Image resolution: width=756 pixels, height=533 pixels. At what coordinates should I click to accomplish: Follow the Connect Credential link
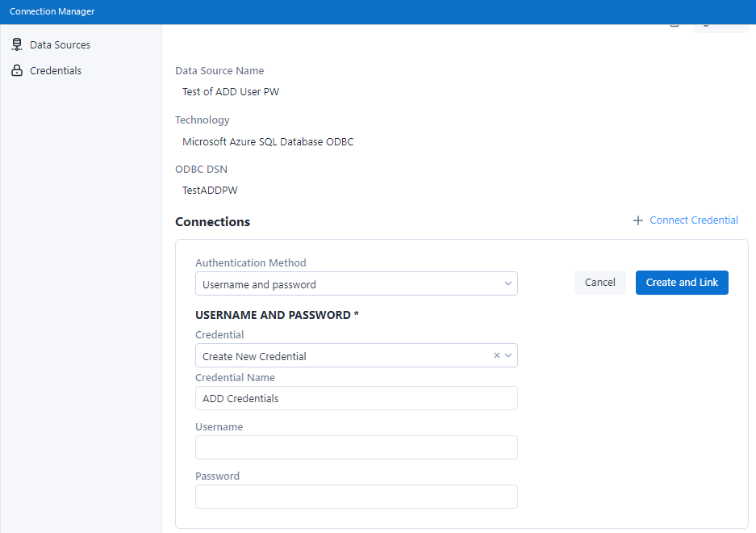693,220
